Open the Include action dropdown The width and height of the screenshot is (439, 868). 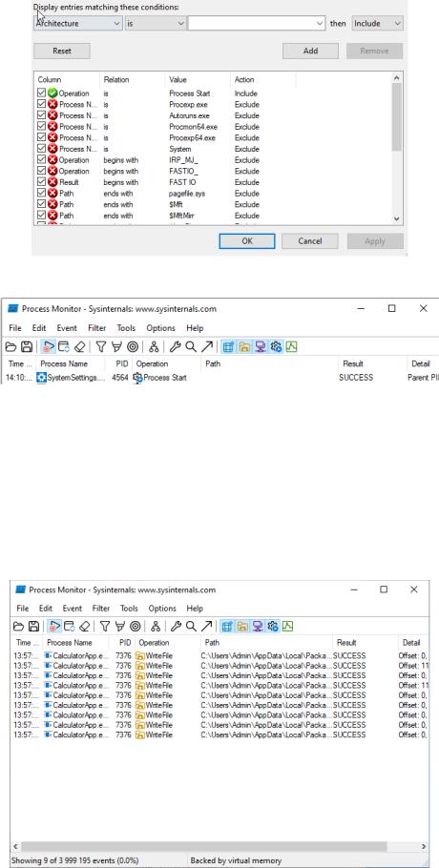pos(378,23)
